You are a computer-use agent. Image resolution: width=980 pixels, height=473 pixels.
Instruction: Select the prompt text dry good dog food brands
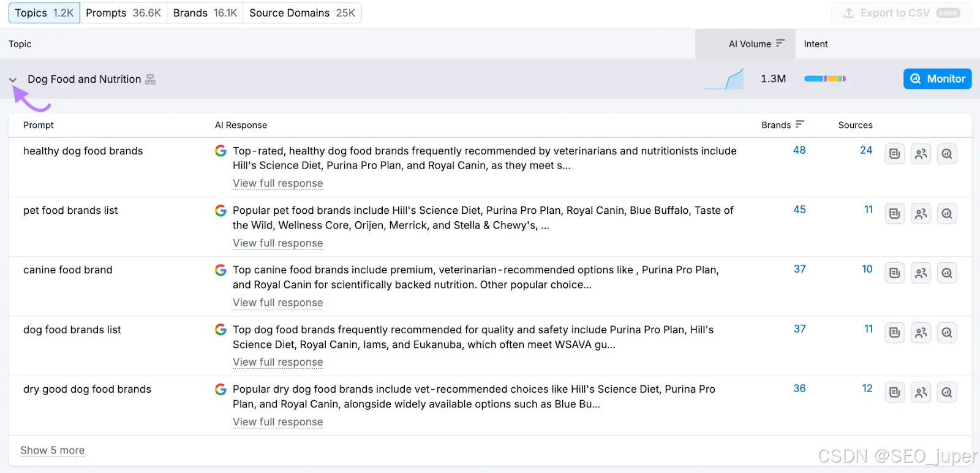tap(87, 389)
